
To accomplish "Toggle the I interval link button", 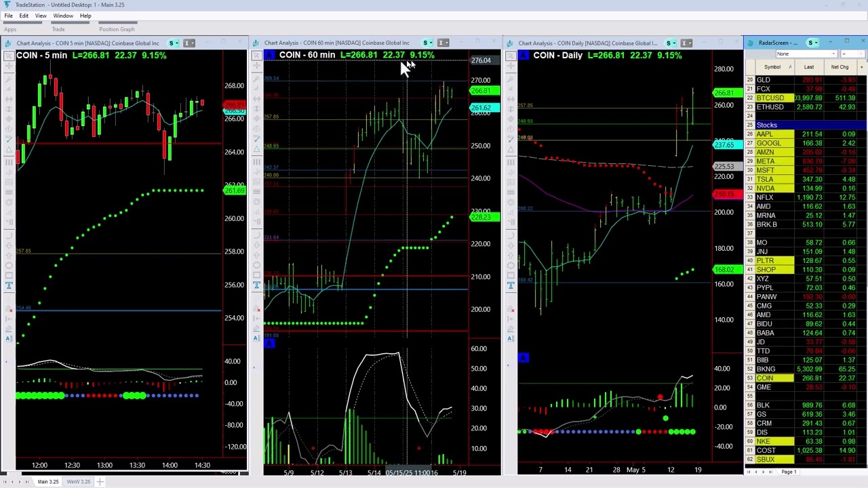I will (189, 43).
